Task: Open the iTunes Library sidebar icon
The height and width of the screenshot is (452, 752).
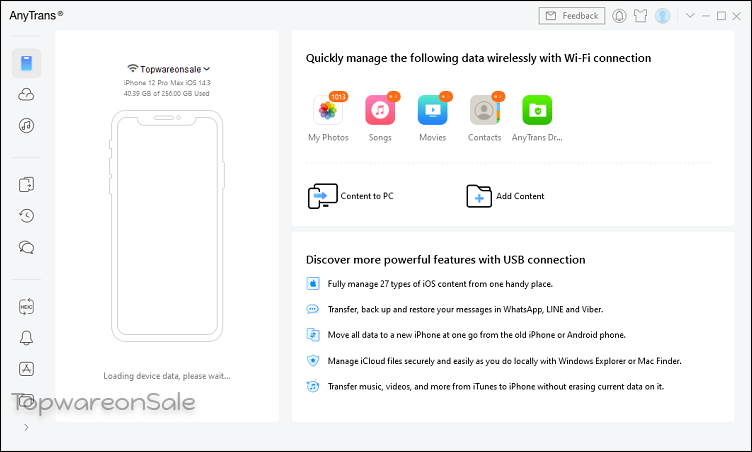Action: pos(26,126)
